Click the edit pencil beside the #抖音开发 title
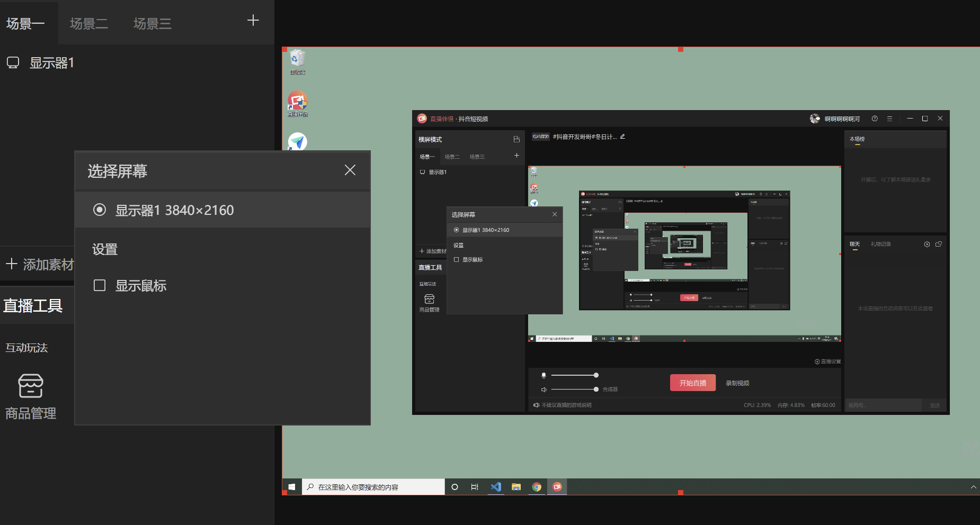Screen dimensions: 980x525 coord(622,137)
